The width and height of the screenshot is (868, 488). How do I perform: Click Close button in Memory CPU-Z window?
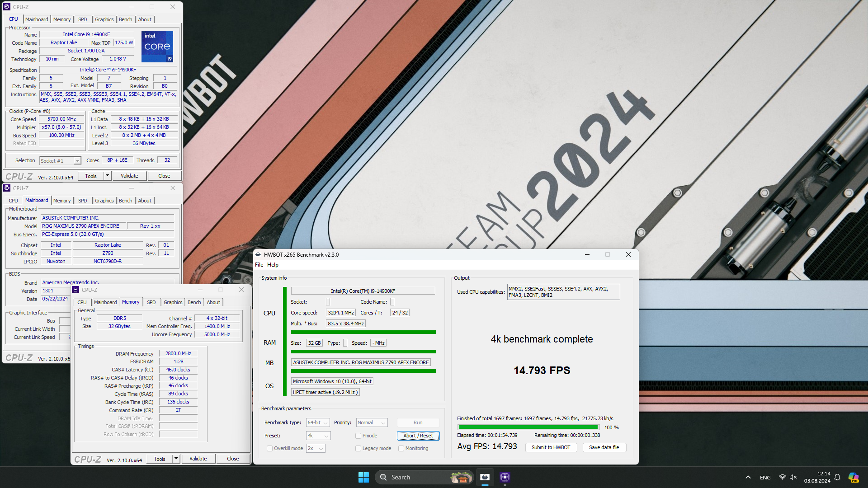[233, 459]
